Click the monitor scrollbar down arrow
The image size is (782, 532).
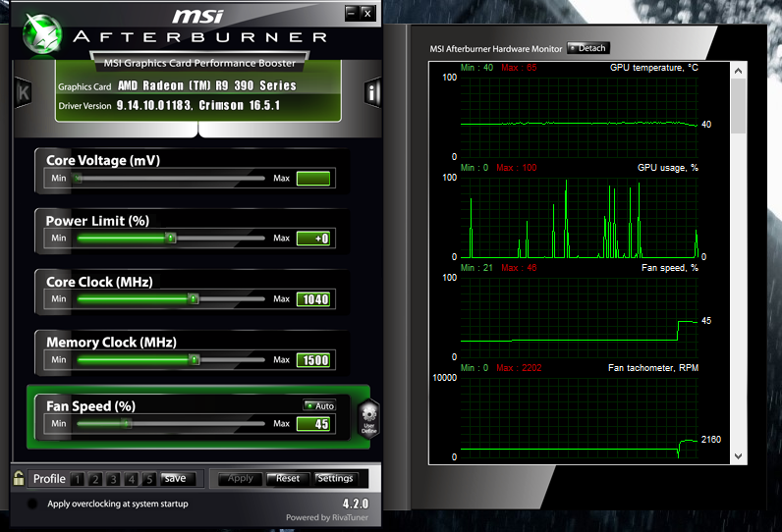(739, 456)
